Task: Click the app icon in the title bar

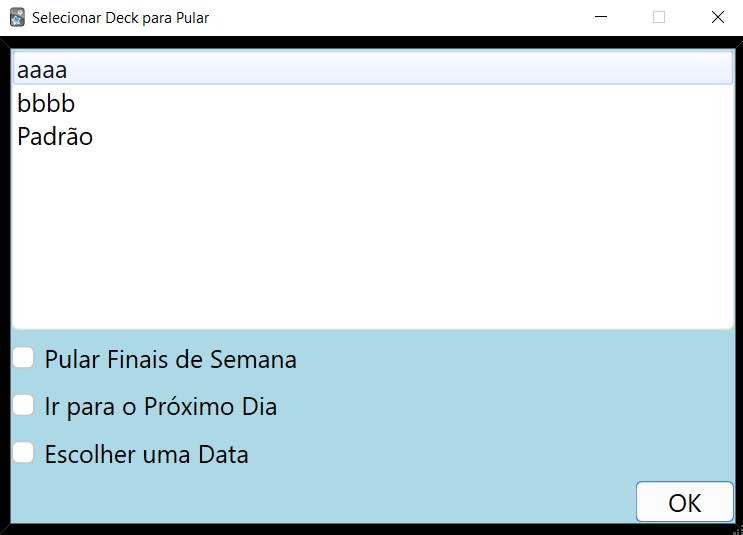Action: click(x=17, y=17)
